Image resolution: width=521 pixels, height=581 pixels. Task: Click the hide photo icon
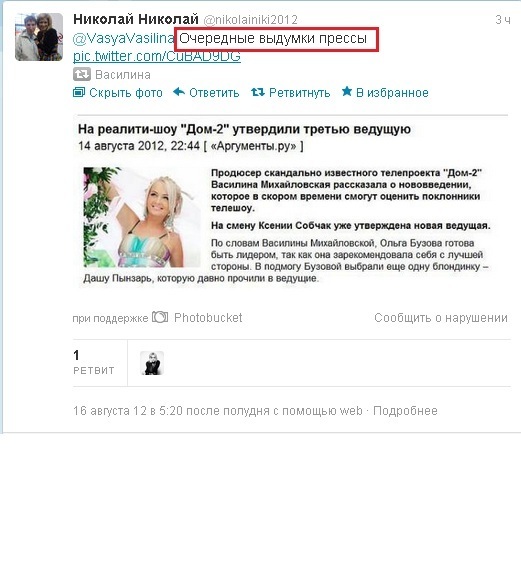pyautogui.click(x=79, y=92)
